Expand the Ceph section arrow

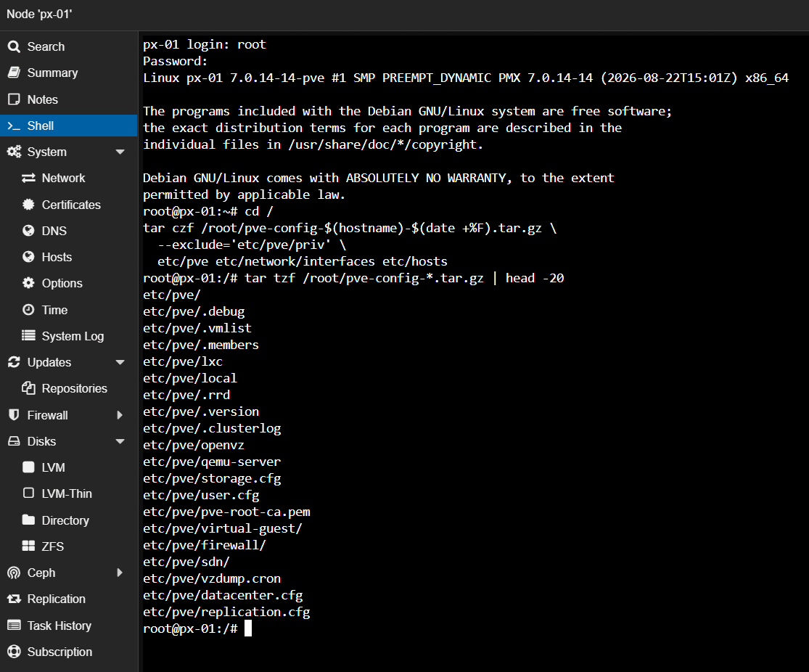[120, 573]
